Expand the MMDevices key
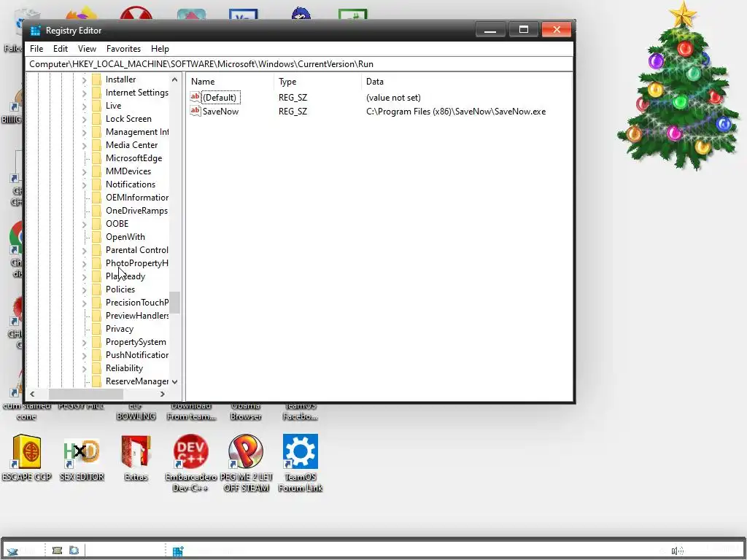The image size is (747, 560). coord(85,171)
